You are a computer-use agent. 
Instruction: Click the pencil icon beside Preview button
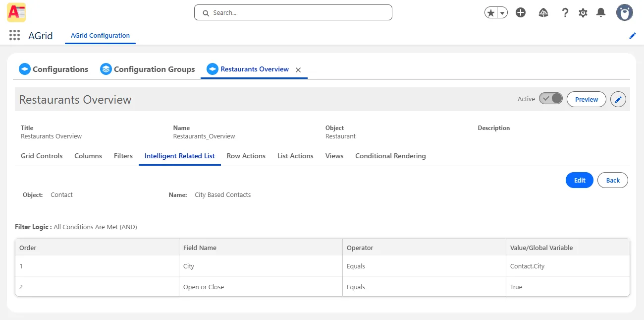[618, 99]
